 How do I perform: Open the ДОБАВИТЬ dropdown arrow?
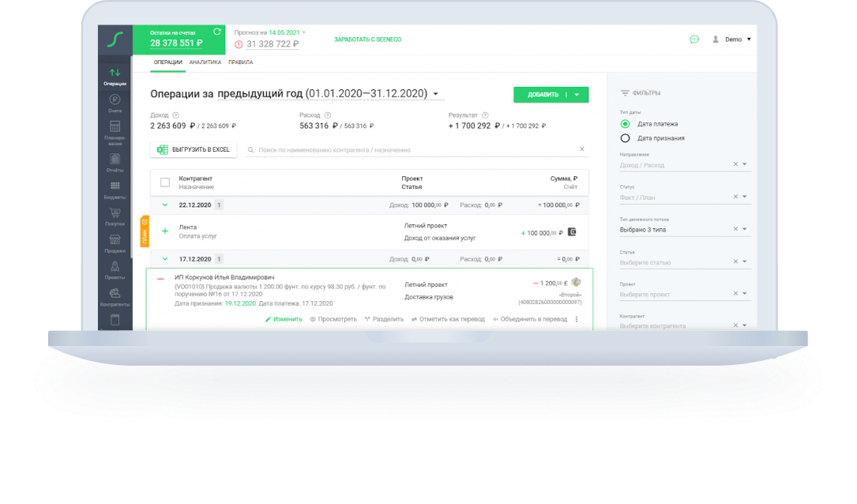coord(577,95)
